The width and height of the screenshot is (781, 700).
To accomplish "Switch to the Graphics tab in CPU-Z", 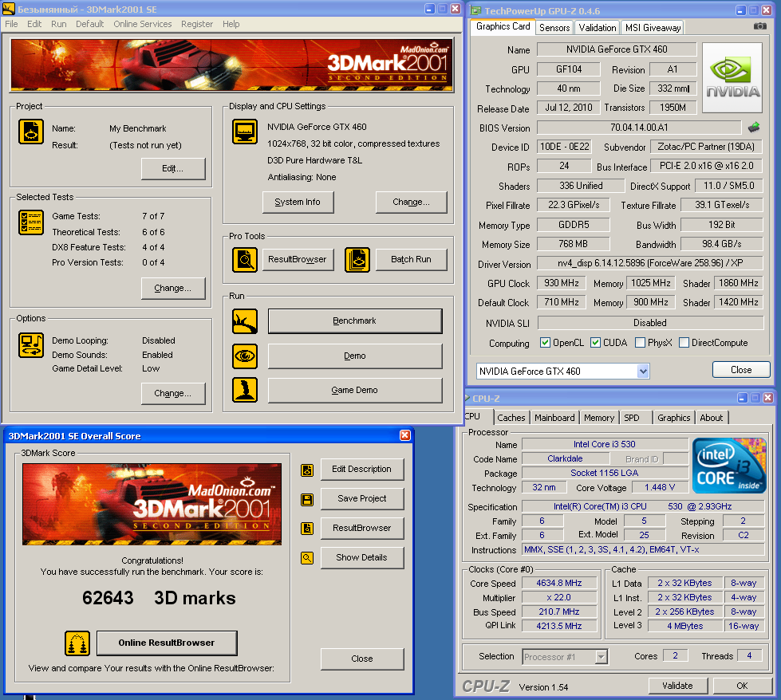I will (x=674, y=418).
